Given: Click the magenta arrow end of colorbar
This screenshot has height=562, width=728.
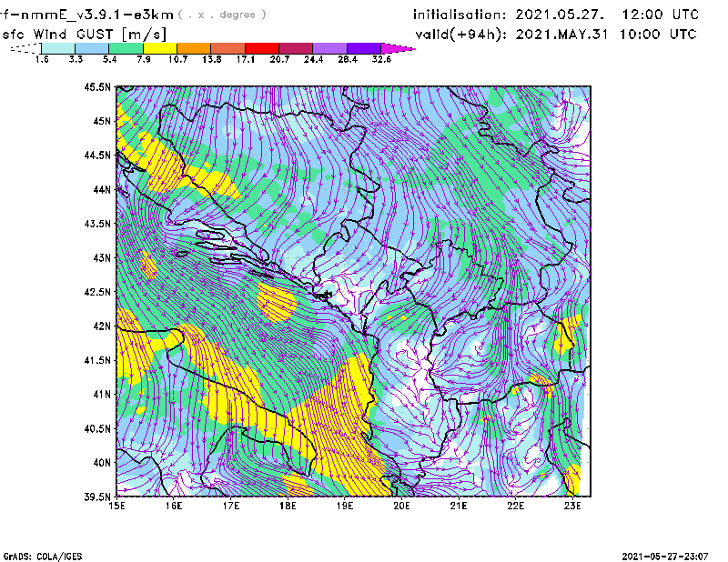Looking at the screenshot, I should click(398, 48).
